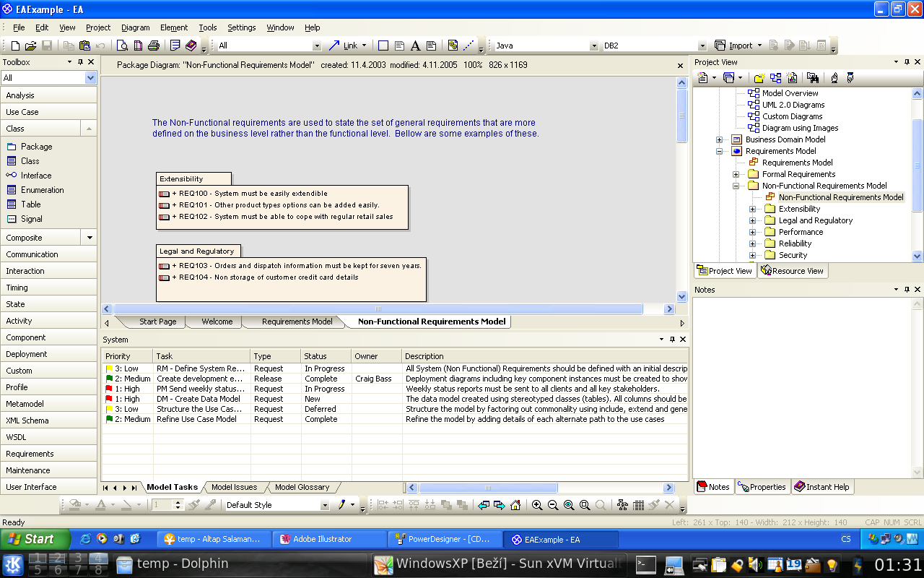
Task: Click the binoculars find icon in Project View
Action: click(x=813, y=78)
